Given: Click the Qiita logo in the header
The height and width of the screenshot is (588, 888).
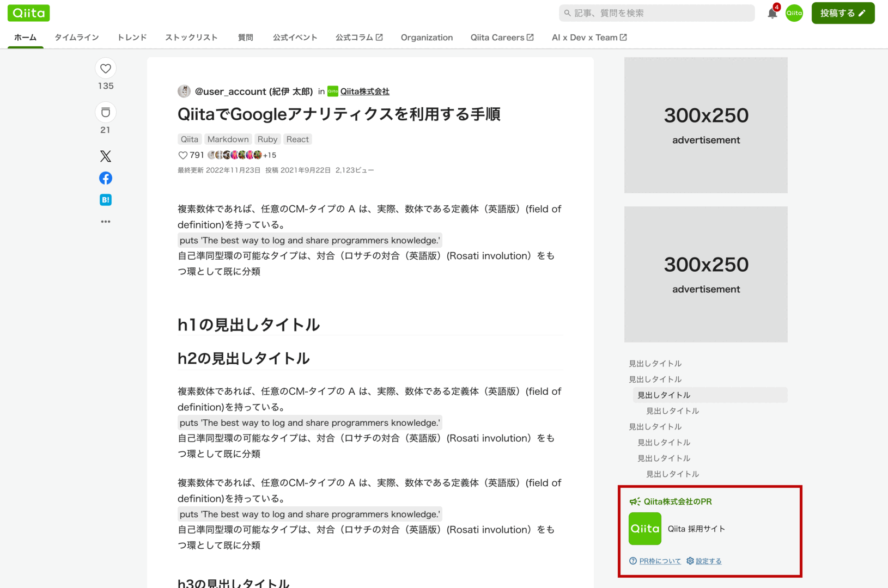Looking at the screenshot, I should pos(28,13).
